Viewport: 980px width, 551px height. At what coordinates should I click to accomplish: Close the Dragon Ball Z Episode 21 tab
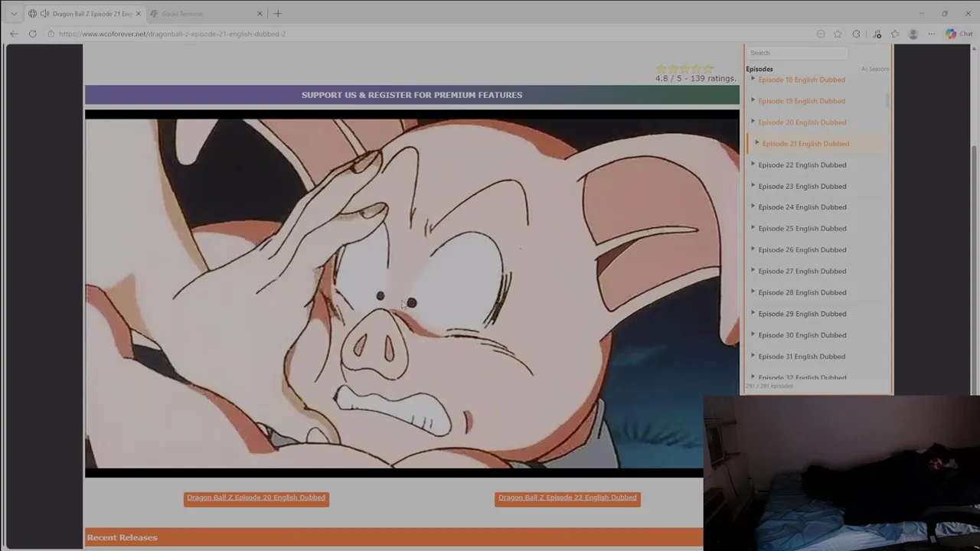coord(138,14)
